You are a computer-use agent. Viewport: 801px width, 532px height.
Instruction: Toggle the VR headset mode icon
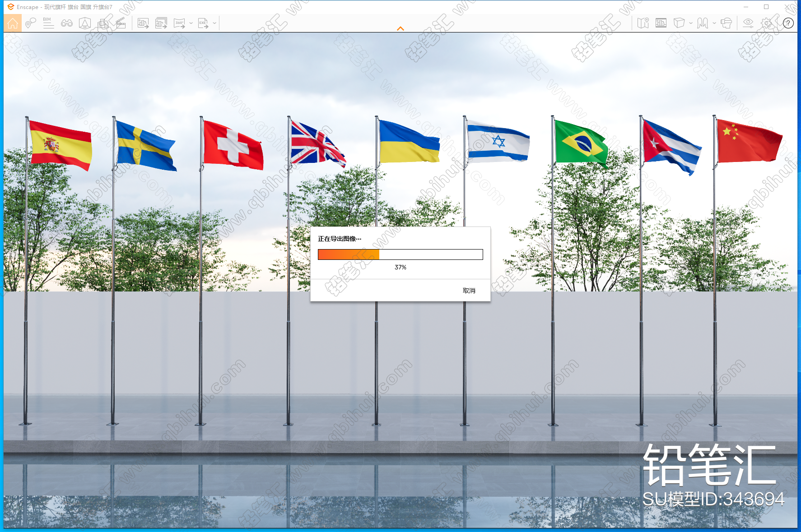(726, 23)
